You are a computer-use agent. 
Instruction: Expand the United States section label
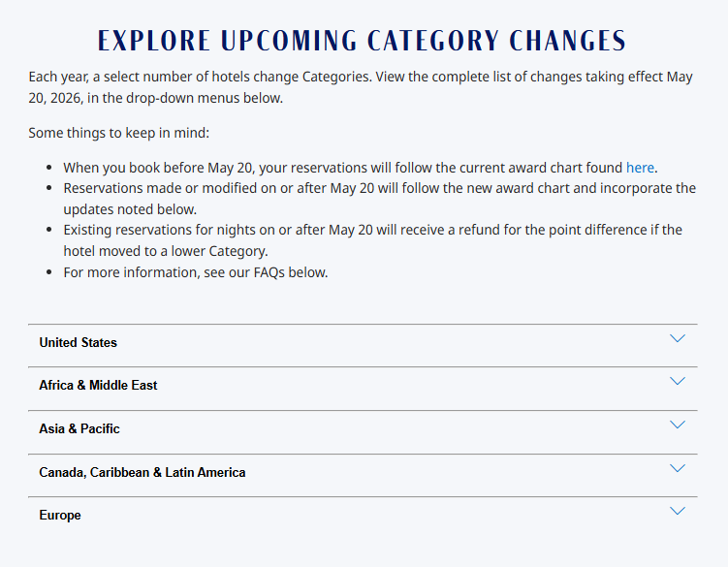point(79,342)
